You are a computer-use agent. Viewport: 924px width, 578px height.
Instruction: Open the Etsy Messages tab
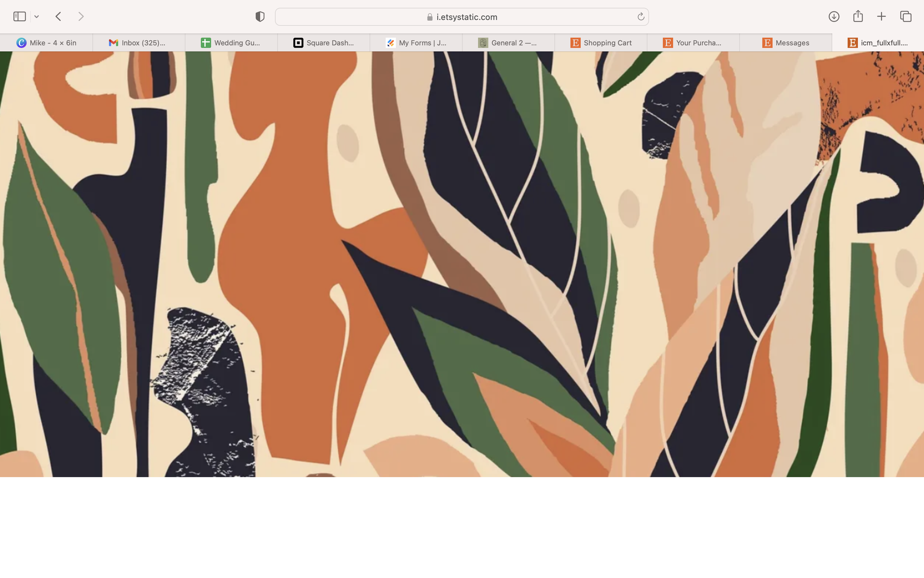pyautogui.click(x=786, y=43)
